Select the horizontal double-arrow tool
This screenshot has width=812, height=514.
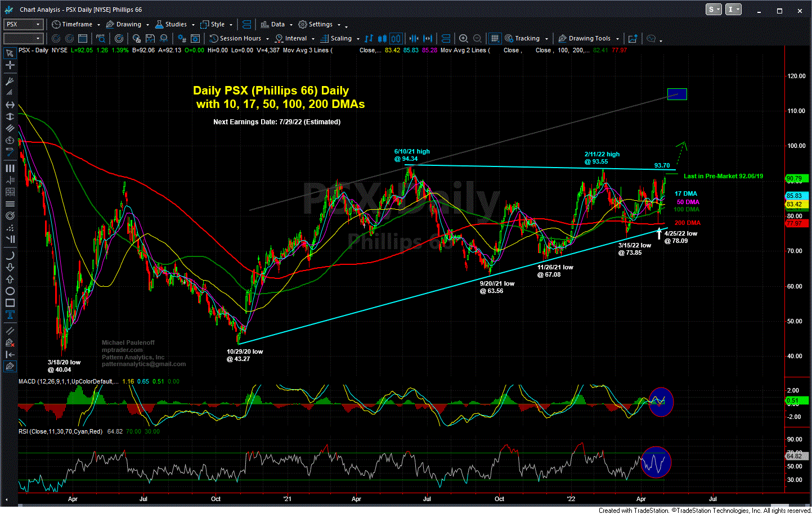tap(10, 105)
